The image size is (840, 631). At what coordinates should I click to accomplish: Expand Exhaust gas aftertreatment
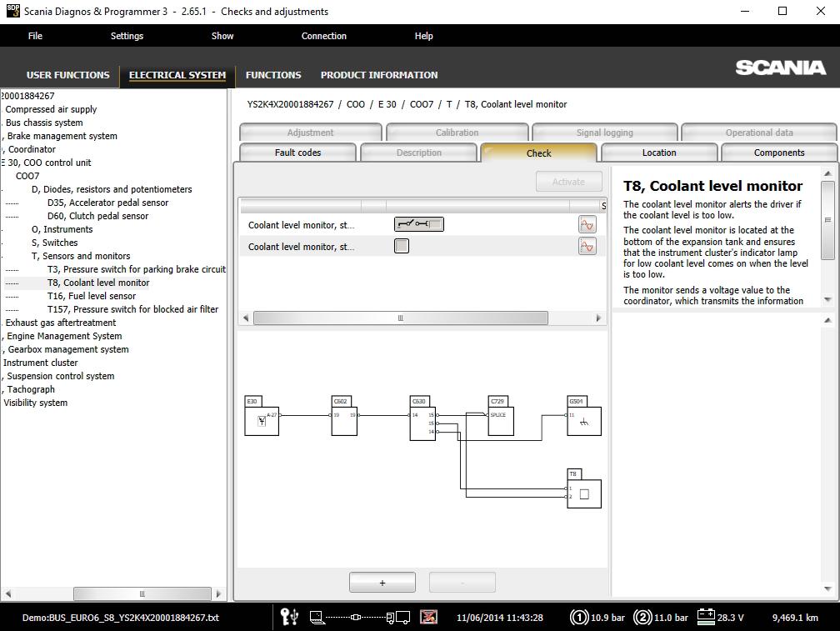coord(61,323)
